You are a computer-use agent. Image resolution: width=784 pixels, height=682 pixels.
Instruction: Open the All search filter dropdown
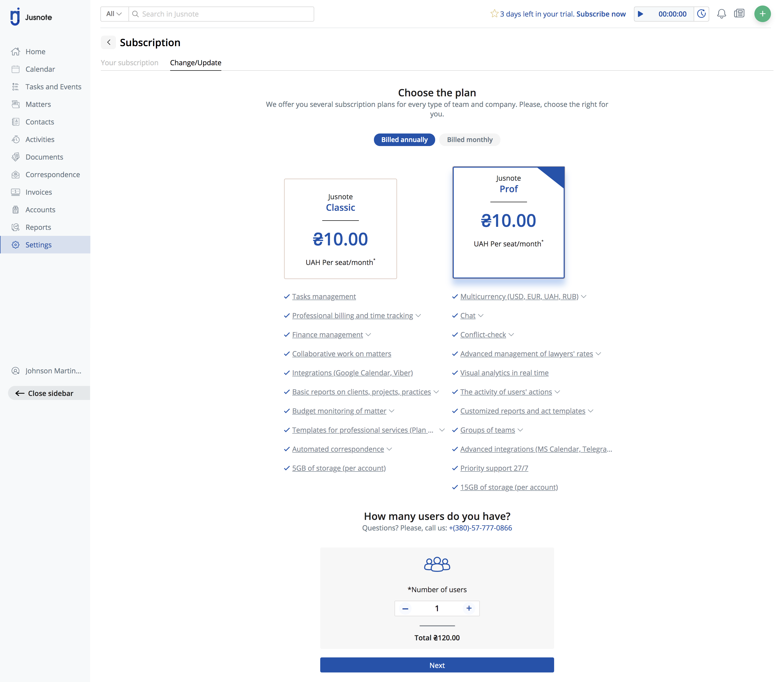114,14
